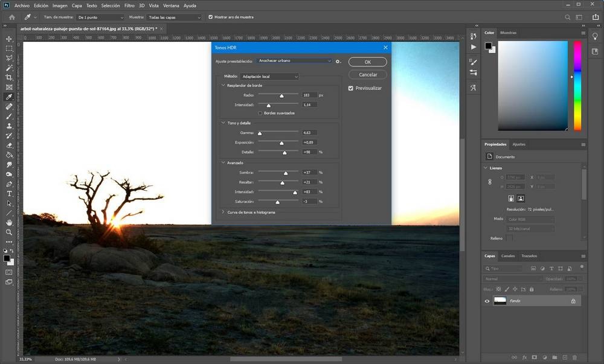604x364 pixels.
Task: Open the Método dropdown
Action: pyautogui.click(x=269, y=77)
